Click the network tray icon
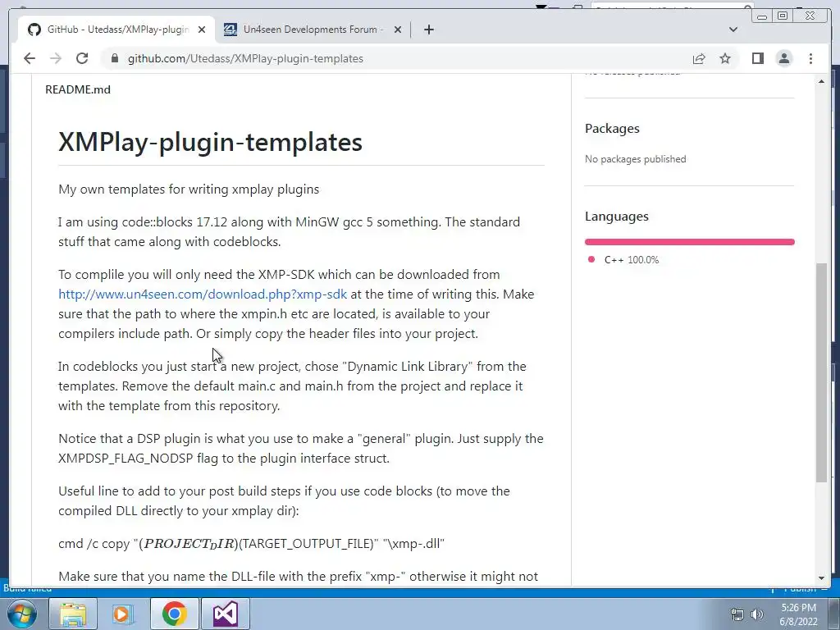 (737, 614)
